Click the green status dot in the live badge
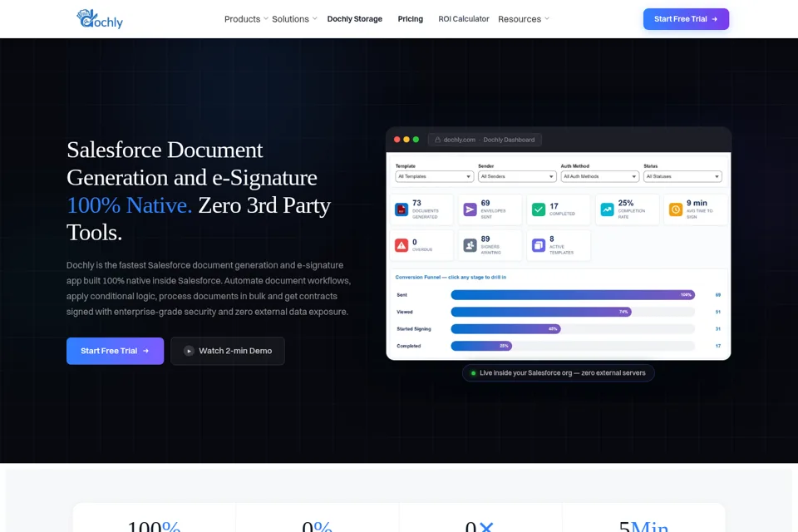This screenshot has width=798, height=532. (x=473, y=373)
